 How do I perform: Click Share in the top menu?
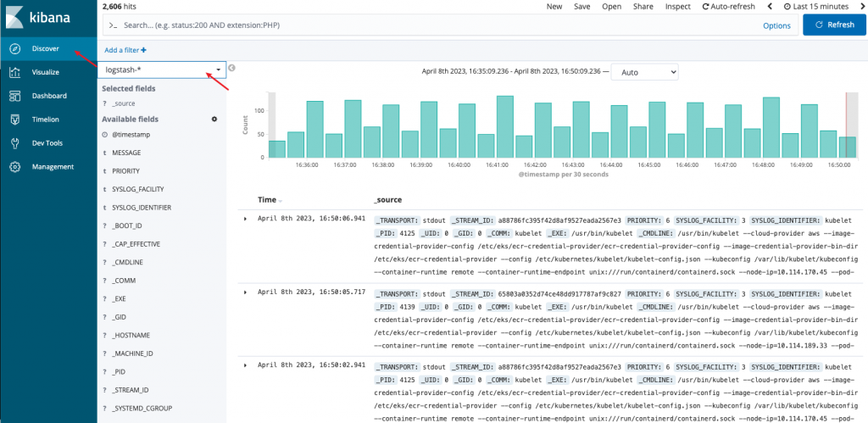pyautogui.click(x=643, y=7)
